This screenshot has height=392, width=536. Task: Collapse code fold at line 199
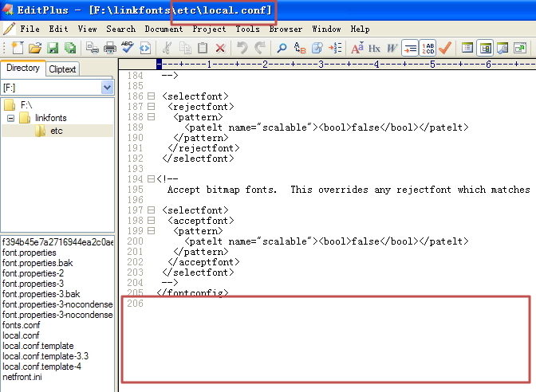pos(151,231)
